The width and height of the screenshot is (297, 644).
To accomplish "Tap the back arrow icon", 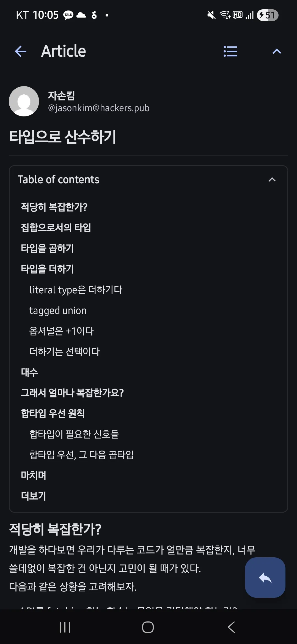I will 21,51.
